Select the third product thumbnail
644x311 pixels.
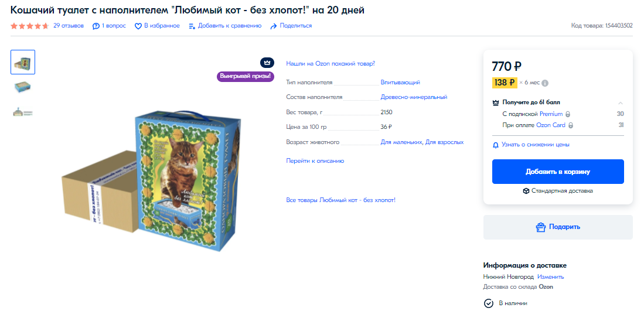(23, 112)
